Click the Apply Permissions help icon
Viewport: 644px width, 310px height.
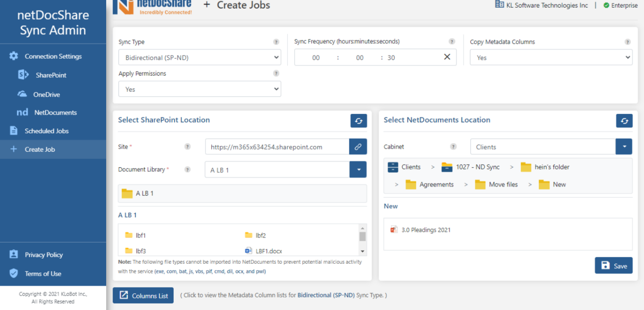[276, 73]
